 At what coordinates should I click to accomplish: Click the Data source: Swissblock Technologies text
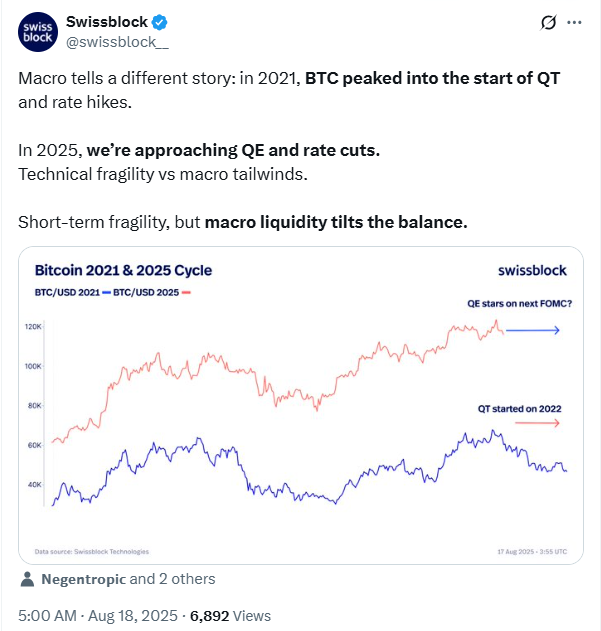(91, 551)
